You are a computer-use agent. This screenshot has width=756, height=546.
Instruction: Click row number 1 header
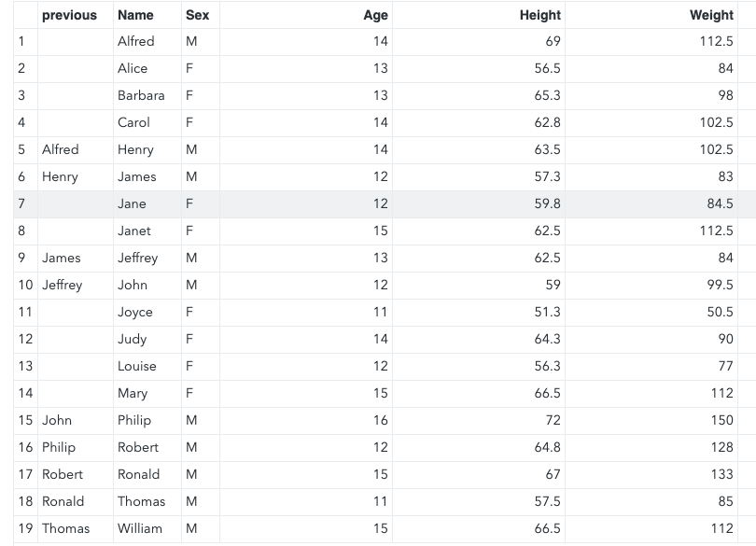click(21, 41)
